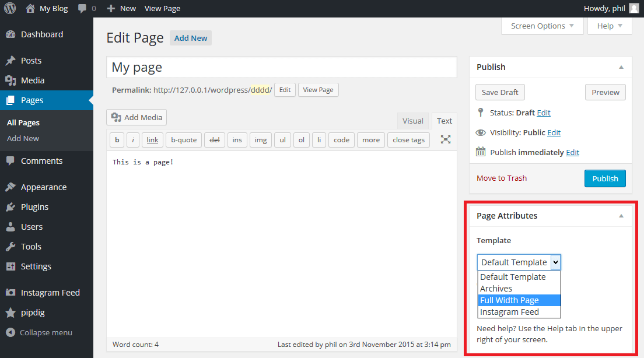Collapse the admin sidebar menu
The image size is (644, 358).
[x=40, y=332]
